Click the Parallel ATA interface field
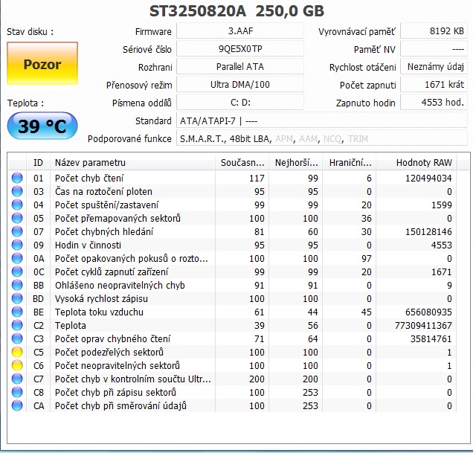Image resolution: width=476 pixels, height=453 pixels. pyautogui.click(x=240, y=67)
